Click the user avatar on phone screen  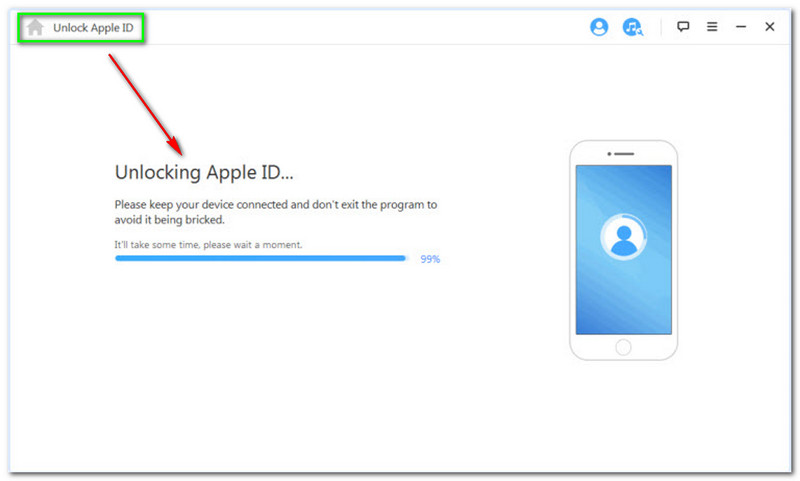coord(623,237)
